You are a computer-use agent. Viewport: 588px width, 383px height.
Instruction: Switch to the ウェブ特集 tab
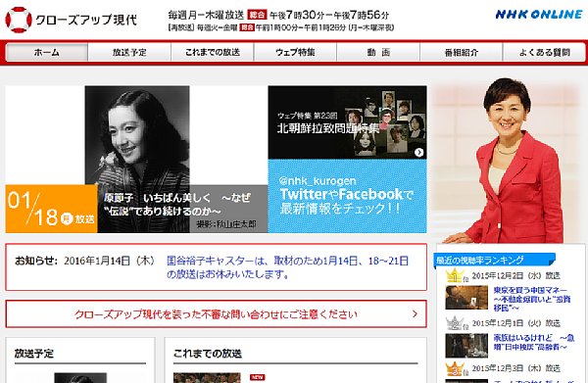296,52
